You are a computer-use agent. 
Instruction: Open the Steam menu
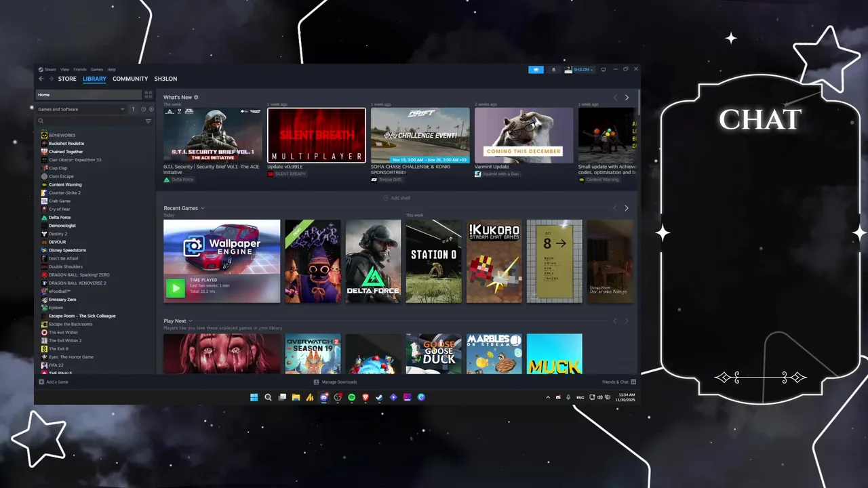coord(50,69)
